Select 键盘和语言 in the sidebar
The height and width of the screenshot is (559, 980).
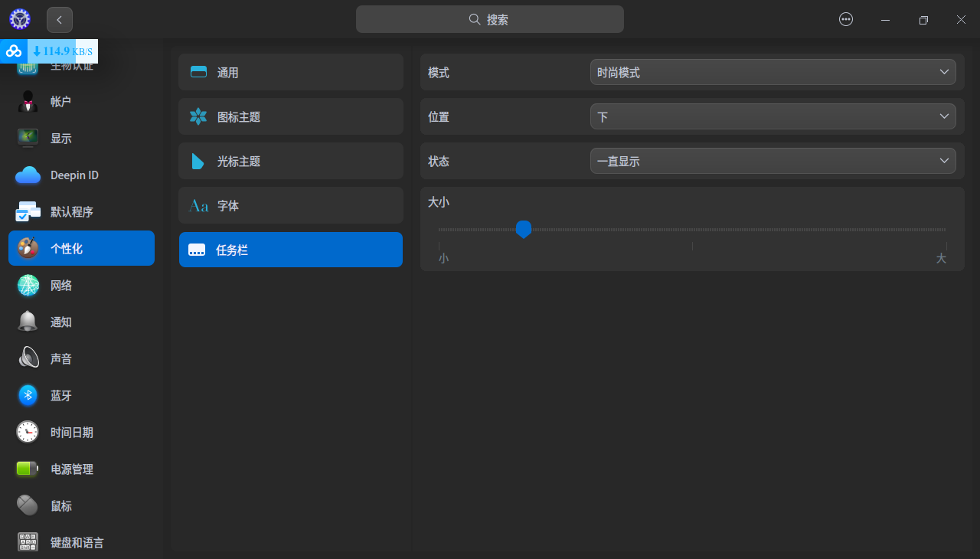coord(81,542)
